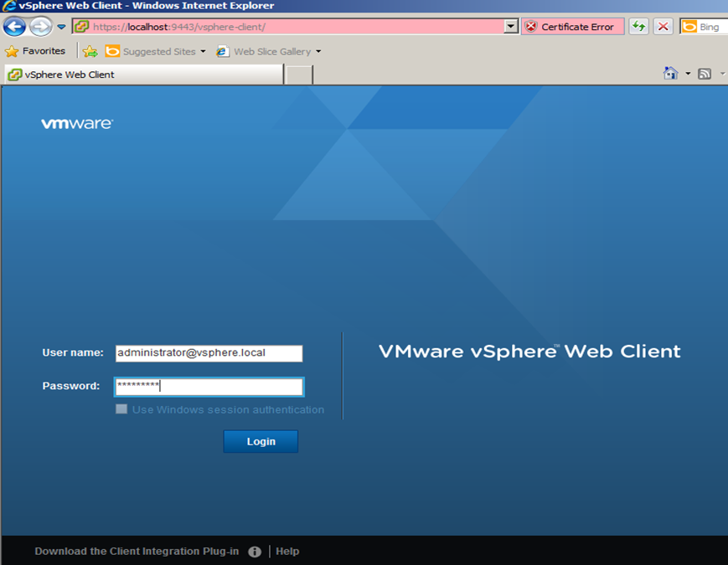Viewport: 728px width, 565px height.
Task: Click the "User name:" label
Action: click(73, 352)
